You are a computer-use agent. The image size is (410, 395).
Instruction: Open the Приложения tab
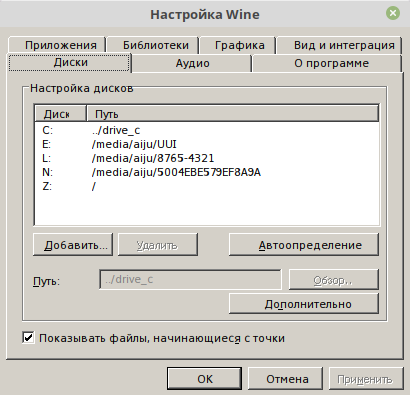57,45
